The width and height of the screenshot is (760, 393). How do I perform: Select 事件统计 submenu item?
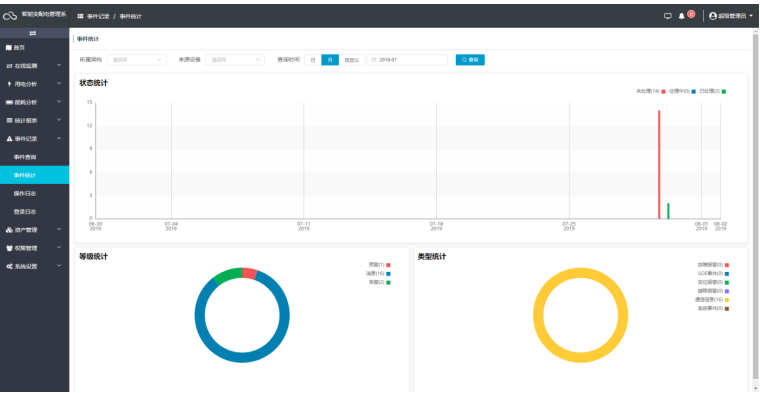pyautogui.click(x=34, y=175)
